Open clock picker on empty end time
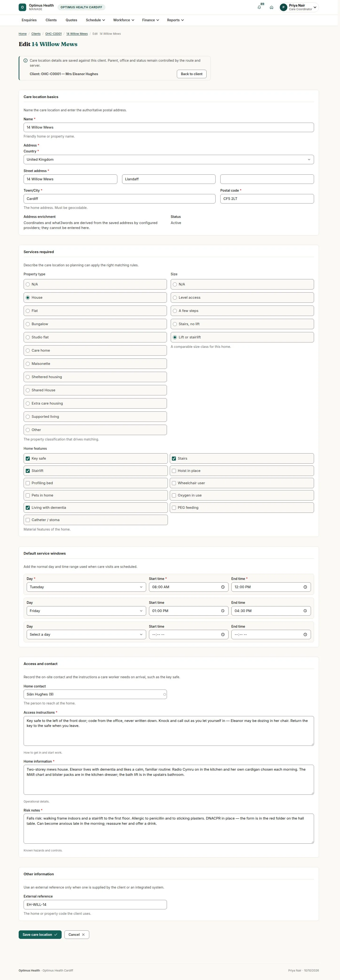This screenshot has height=980, width=340. (x=305, y=635)
